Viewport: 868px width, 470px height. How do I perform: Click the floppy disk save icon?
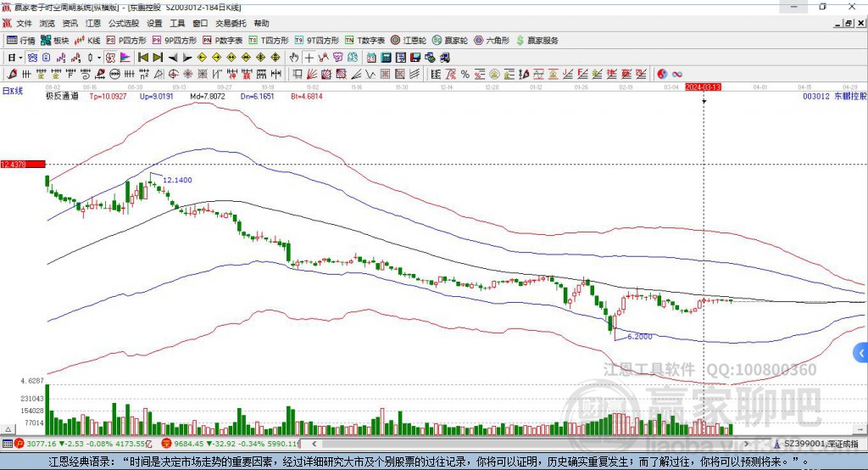tap(415, 58)
